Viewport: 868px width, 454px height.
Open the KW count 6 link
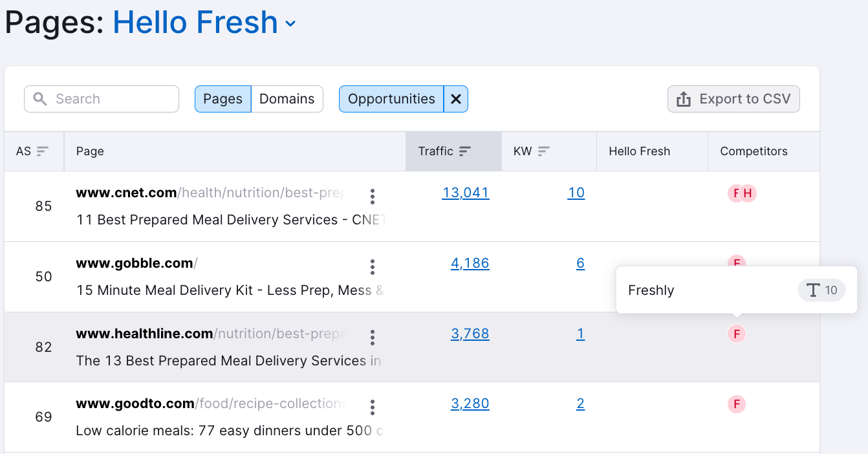[x=580, y=263]
